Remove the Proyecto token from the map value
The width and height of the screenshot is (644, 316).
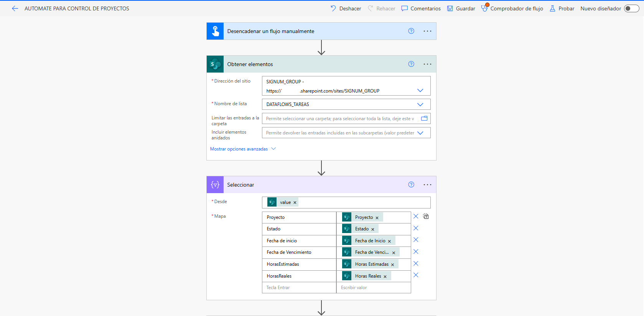377,218
